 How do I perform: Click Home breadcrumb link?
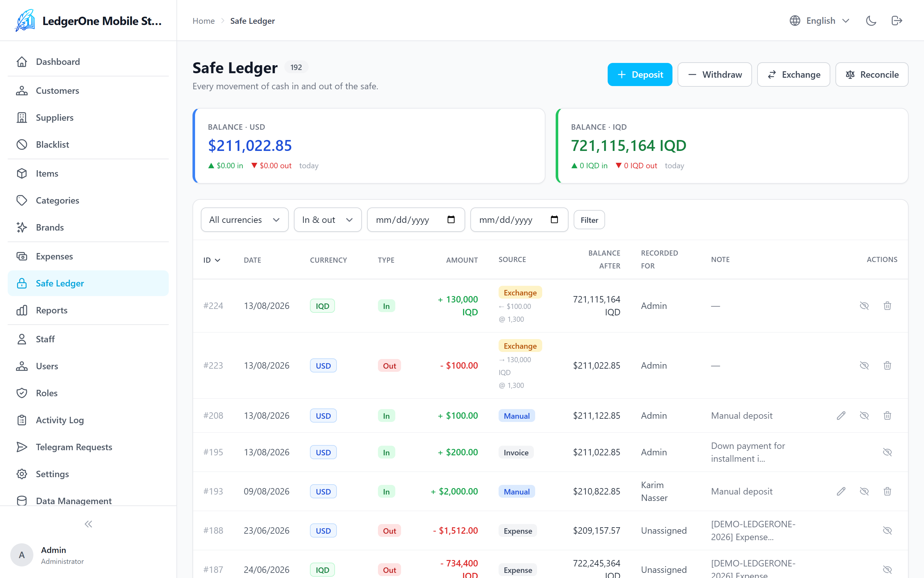click(203, 21)
